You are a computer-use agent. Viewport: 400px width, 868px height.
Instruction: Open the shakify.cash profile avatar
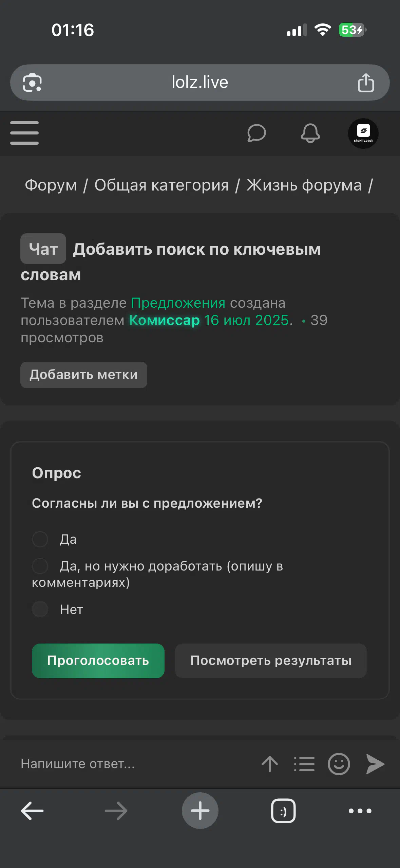click(363, 133)
